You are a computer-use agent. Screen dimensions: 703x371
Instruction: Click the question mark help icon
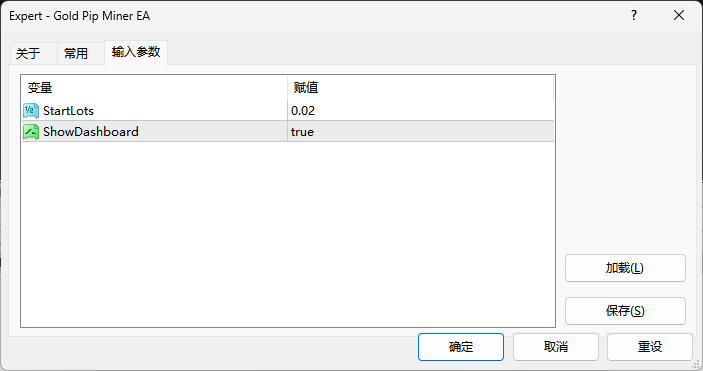(x=634, y=15)
